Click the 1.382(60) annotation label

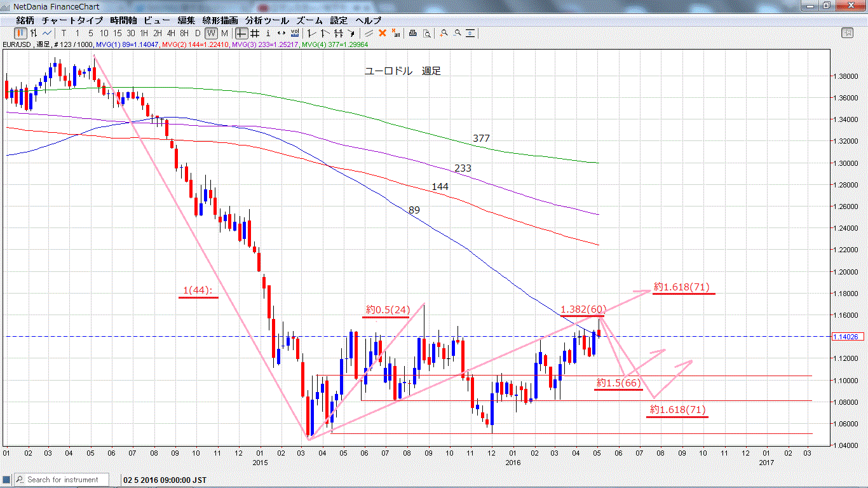click(x=583, y=309)
